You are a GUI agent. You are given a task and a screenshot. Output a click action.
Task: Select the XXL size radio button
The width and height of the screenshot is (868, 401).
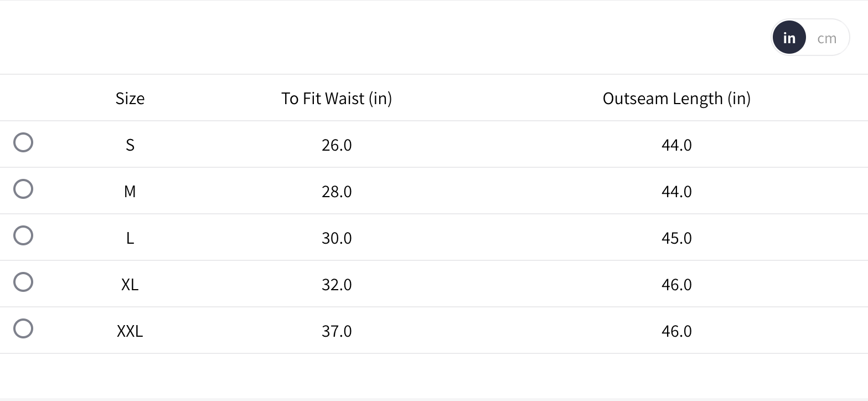[x=23, y=328]
